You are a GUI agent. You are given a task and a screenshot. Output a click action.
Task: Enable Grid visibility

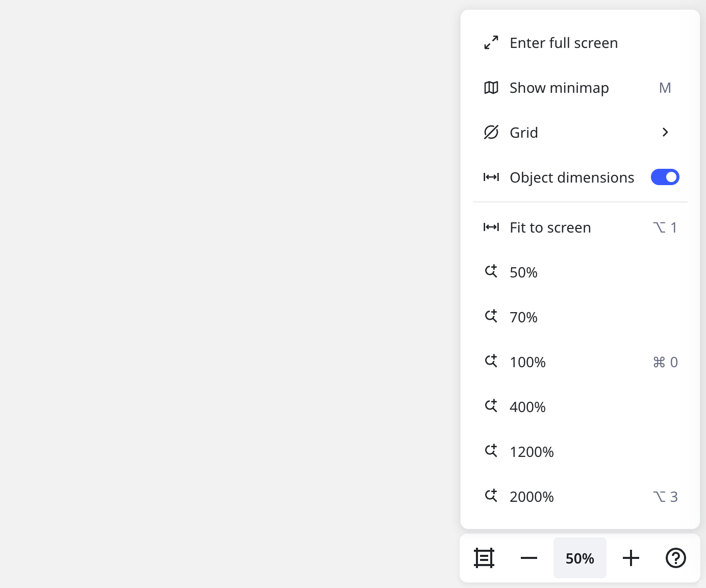[523, 132]
